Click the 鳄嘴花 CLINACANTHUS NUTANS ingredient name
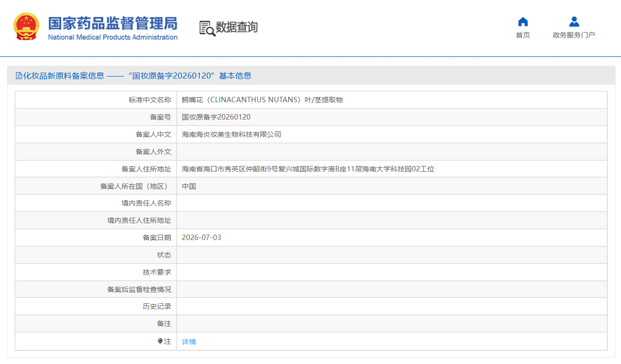Screen dimensions: 621x364 click(x=263, y=100)
